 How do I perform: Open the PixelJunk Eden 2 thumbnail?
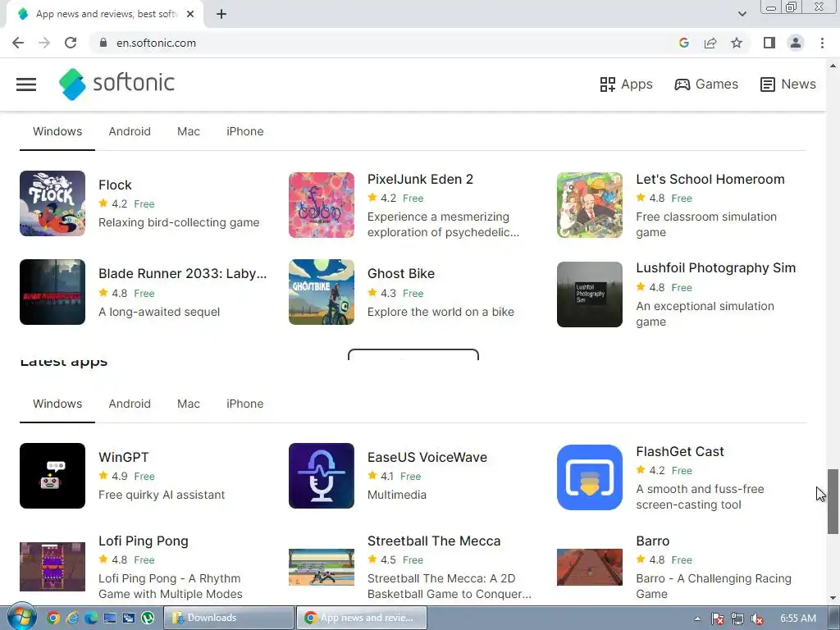tap(322, 204)
